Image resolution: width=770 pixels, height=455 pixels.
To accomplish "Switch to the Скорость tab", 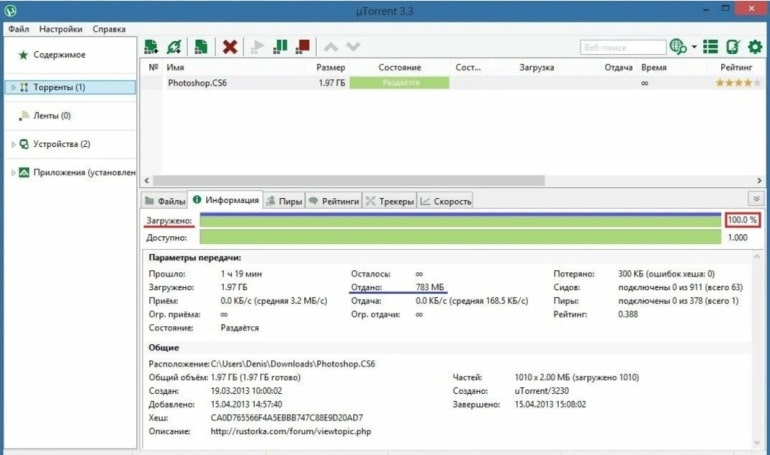I will 446,201.
